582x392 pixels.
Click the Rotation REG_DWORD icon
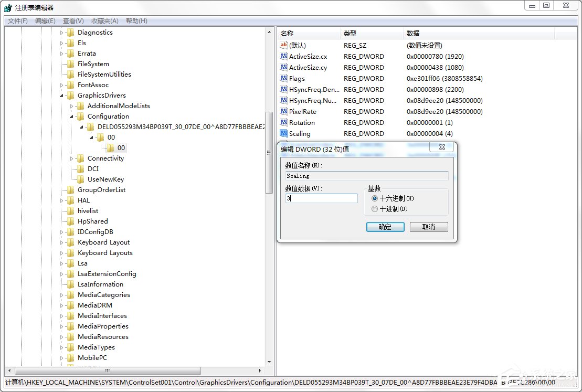pos(284,122)
